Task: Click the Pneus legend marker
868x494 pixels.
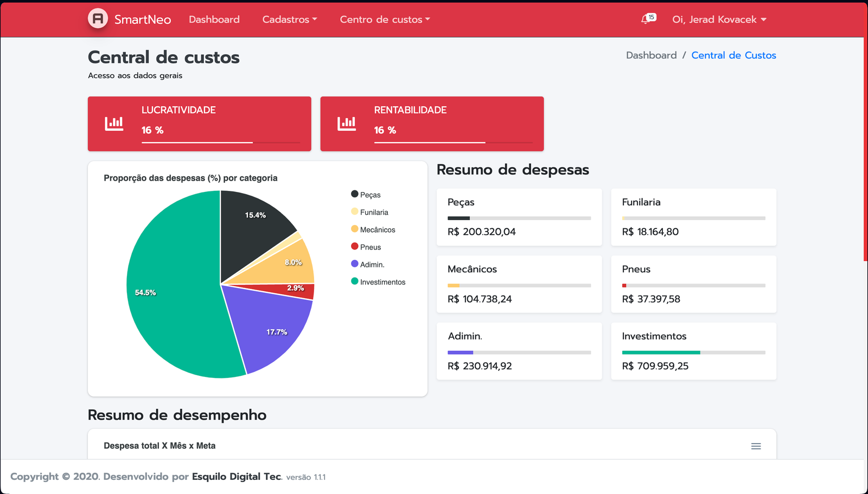Action: [354, 247]
